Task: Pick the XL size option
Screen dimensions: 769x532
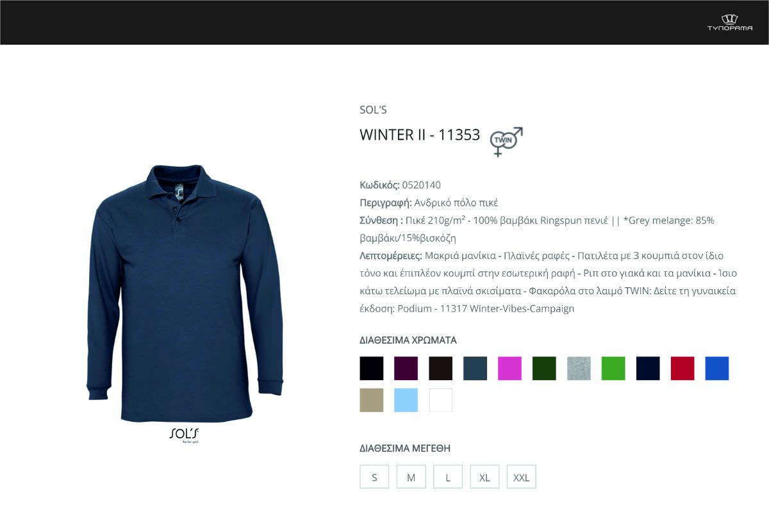Action: [484, 478]
